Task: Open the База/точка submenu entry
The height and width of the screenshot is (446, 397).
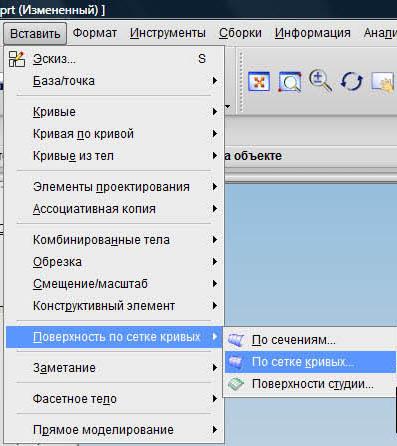Action: pyautogui.click(x=114, y=81)
